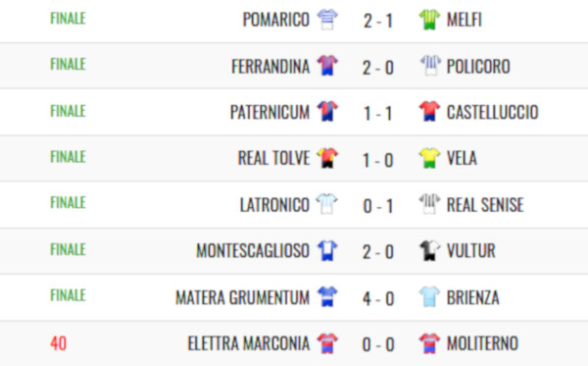Image resolution: width=588 pixels, height=366 pixels.
Task: Click the green-yellow Melfi jersey icon
Action: [x=429, y=20]
